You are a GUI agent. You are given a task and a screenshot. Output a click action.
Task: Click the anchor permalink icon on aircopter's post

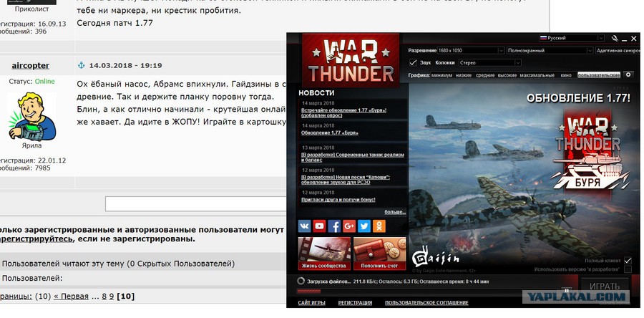point(82,65)
